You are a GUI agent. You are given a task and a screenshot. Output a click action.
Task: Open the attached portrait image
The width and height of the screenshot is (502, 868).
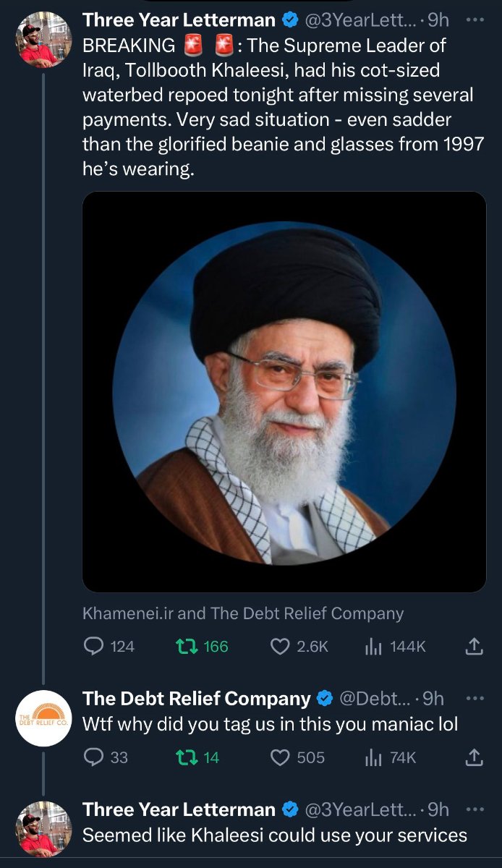coord(284,391)
